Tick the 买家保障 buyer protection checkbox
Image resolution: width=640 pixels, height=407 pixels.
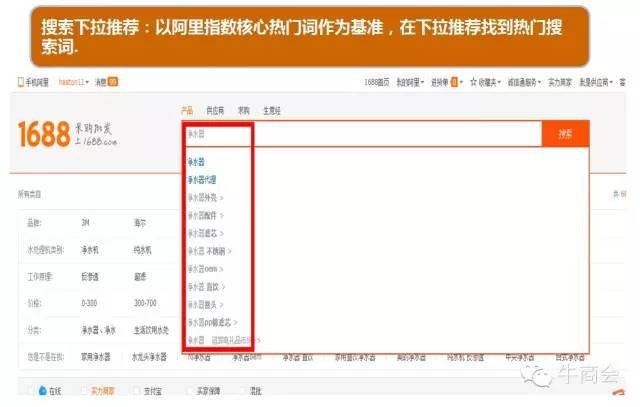pos(190,391)
